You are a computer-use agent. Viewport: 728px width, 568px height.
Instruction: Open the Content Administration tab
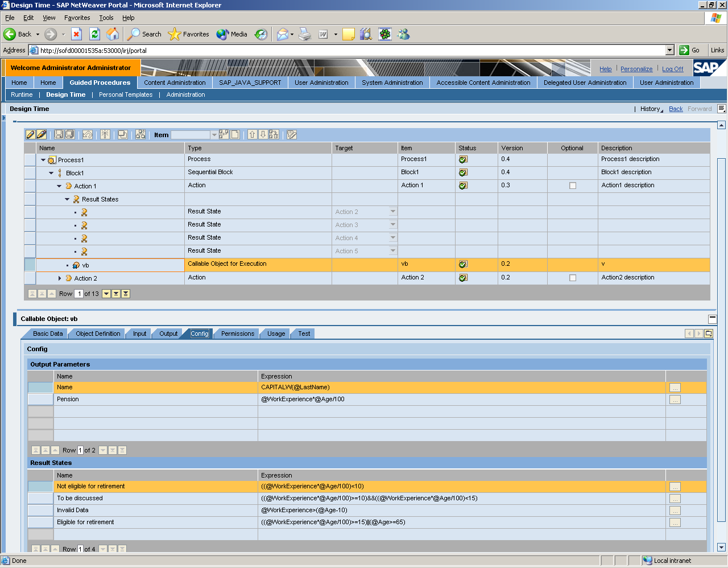tap(175, 83)
